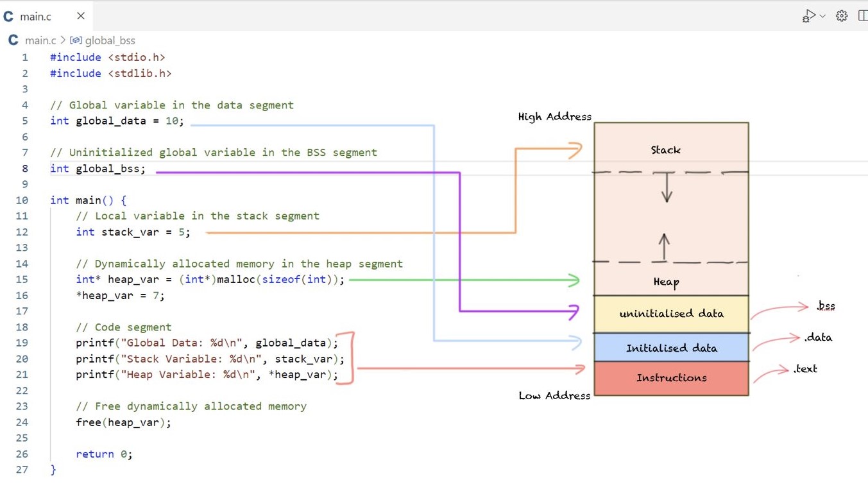Click the split editor icon
Screen dimensions: 868x489
pyautogui.click(x=862, y=16)
